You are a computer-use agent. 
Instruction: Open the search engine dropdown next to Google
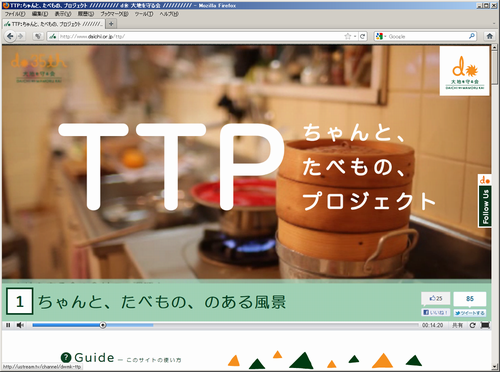(x=381, y=36)
